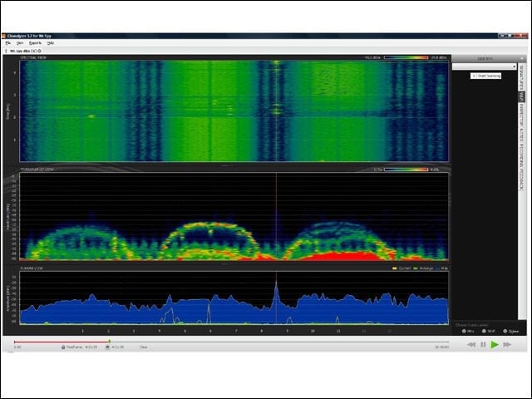Open the File menu
This screenshot has height=399, width=532.
8,43
